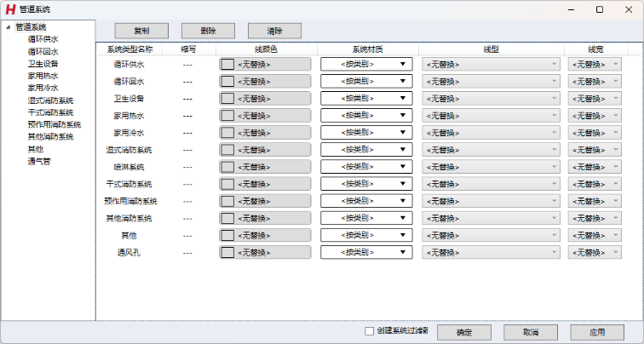
Task: Click the 缩写 cell of 其他 row
Action: [x=187, y=235]
